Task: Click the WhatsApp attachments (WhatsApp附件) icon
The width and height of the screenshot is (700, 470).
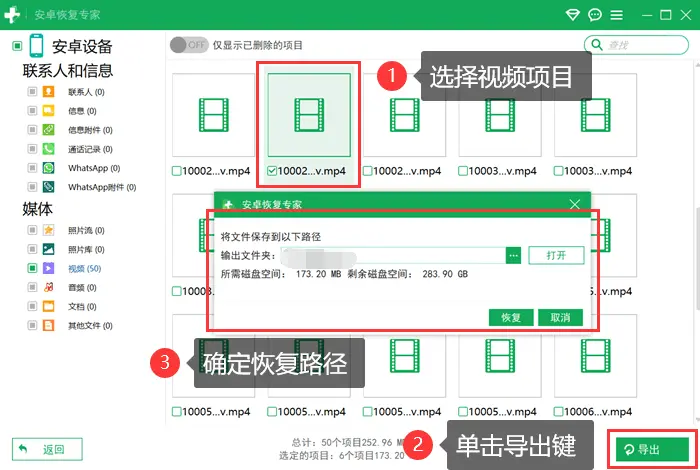Action: 48,187
